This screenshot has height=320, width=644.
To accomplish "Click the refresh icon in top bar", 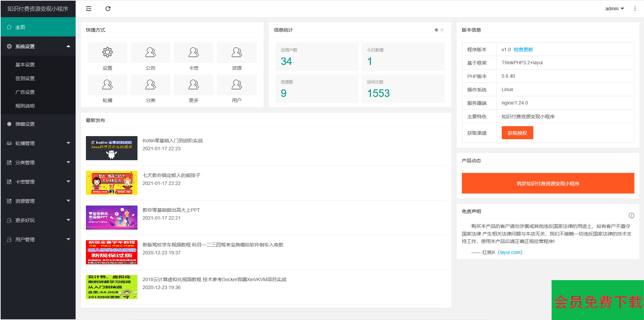I will (108, 9).
